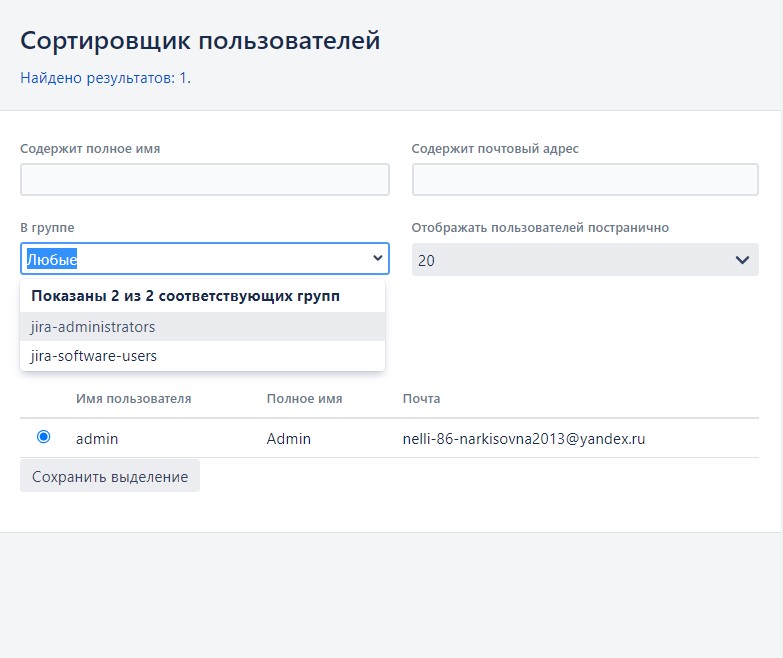Open the users-per-page dropdown showing 20
This screenshot has height=658, width=783.
point(585,260)
